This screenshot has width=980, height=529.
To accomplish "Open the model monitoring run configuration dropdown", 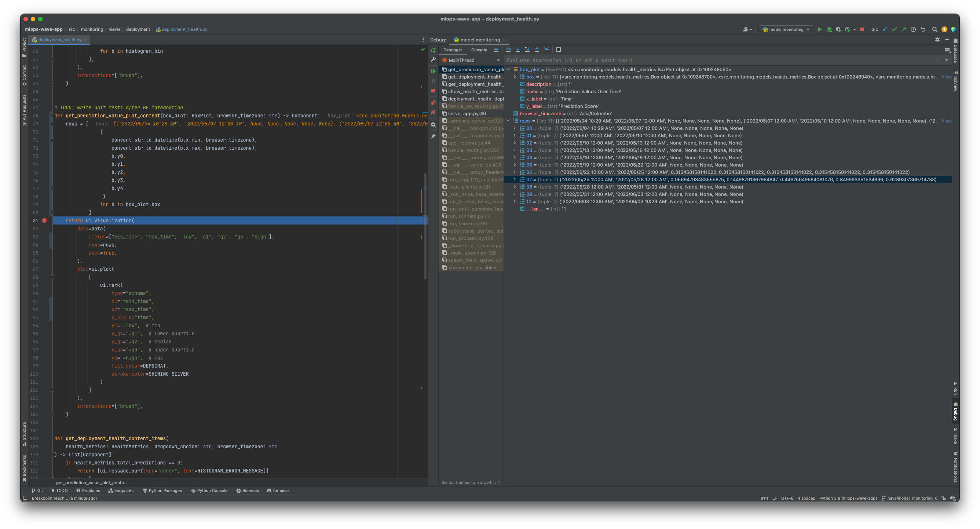I will pyautogui.click(x=785, y=29).
